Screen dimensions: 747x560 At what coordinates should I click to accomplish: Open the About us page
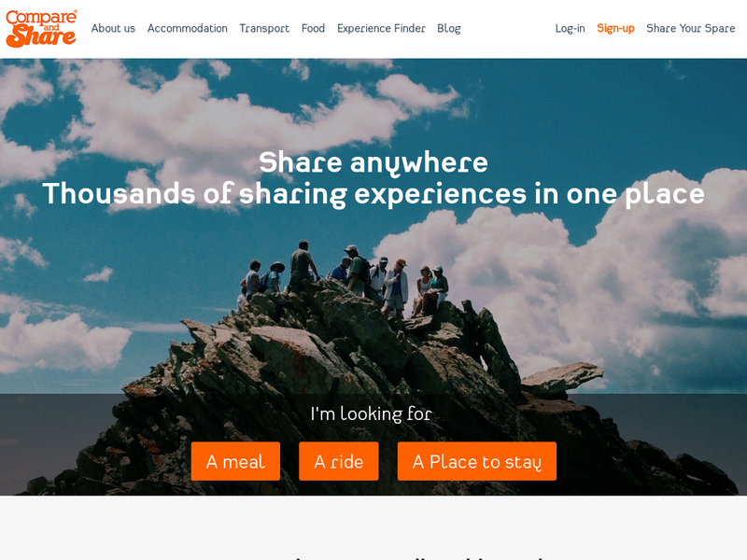point(113,29)
